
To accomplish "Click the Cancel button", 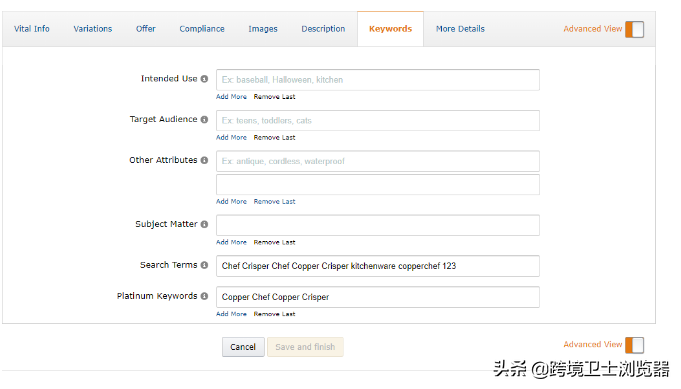I will coord(243,347).
